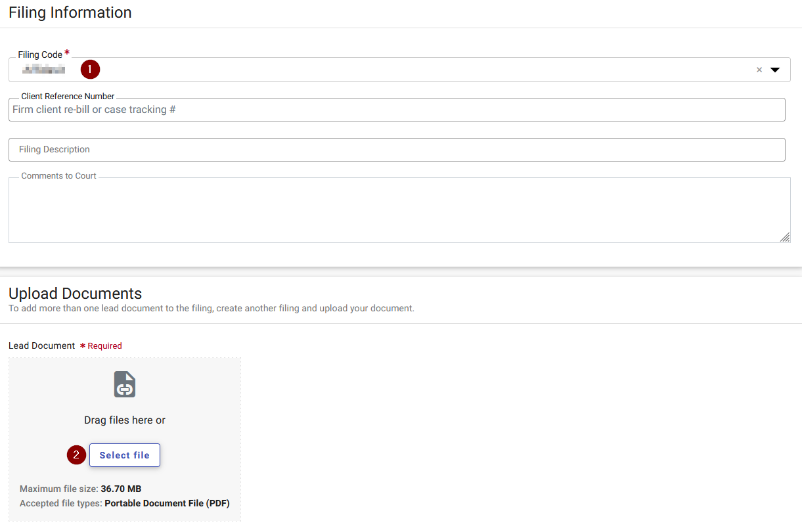
Task: Expand the Filing Code selection list
Action: point(775,70)
